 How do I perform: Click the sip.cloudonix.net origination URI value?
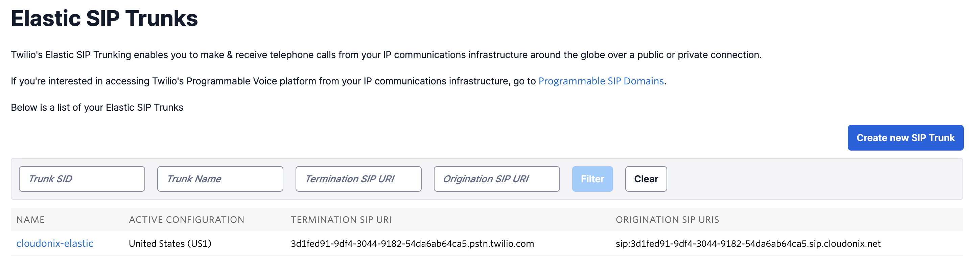click(x=748, y=243)
